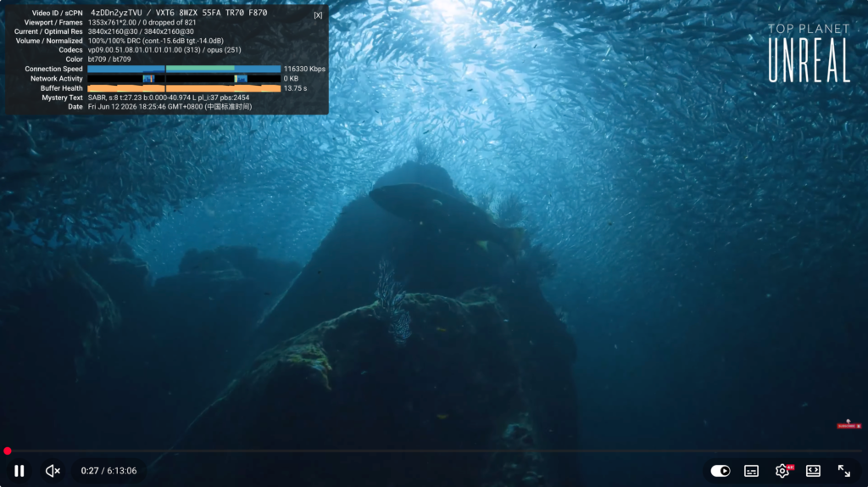Click the Connection Speed graph bar

pyautogui.click(x=184, y=69)
